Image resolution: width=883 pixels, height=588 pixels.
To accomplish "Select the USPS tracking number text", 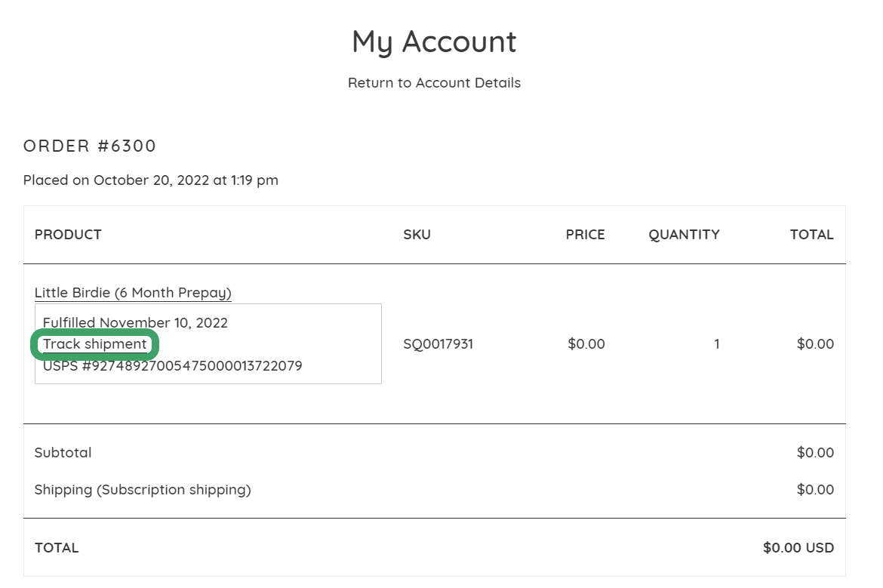I will tap(172, 366).
